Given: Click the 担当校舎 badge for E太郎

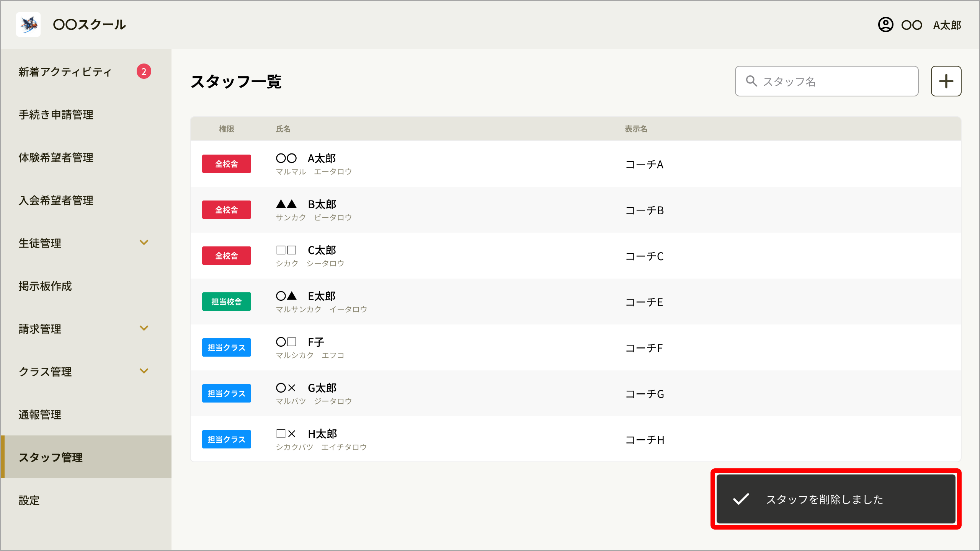Looking at the screenshot, I should click(x=227, y=302).
